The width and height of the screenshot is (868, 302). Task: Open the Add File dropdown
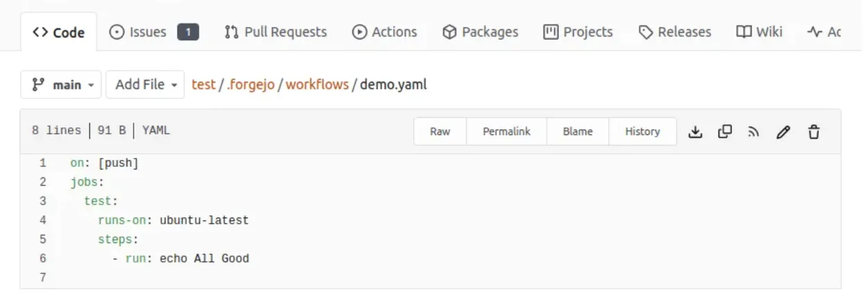coord(145,85)
